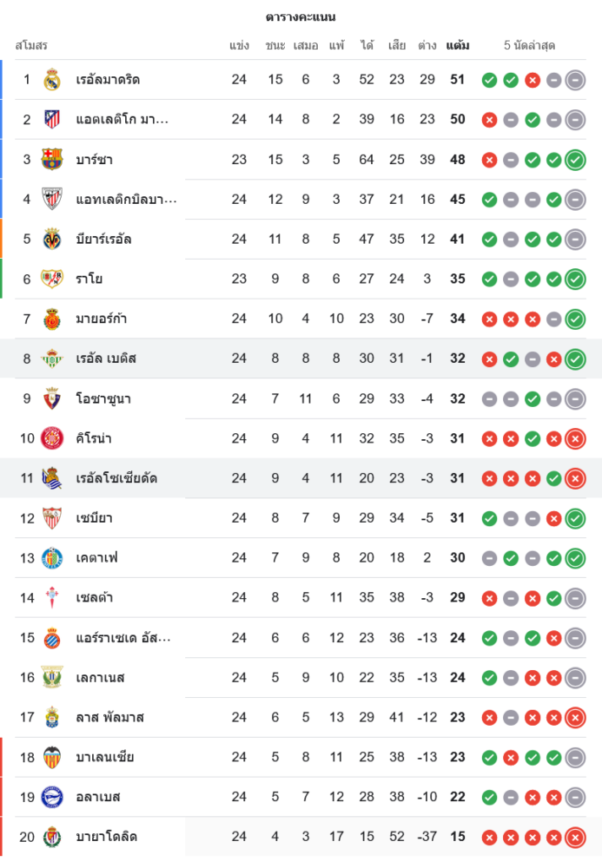This screenshot has height=868, width=602.
Task: Click Barcelona's most recent match win icon
Action: tap(574, 160)
